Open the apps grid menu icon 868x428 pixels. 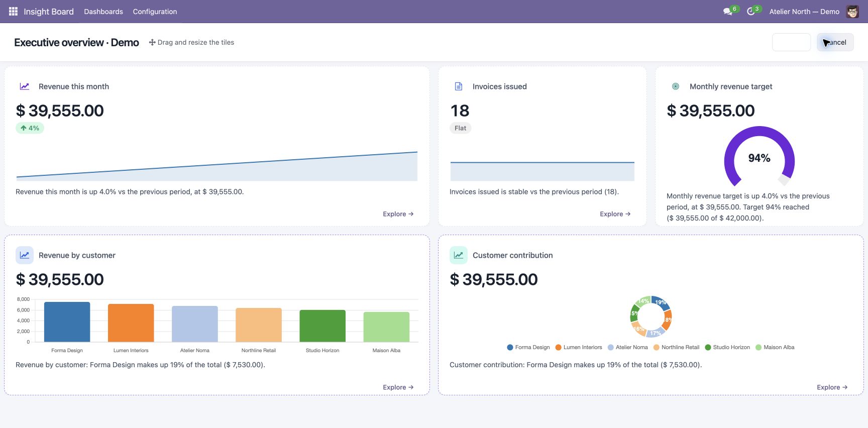coord(13,11)
